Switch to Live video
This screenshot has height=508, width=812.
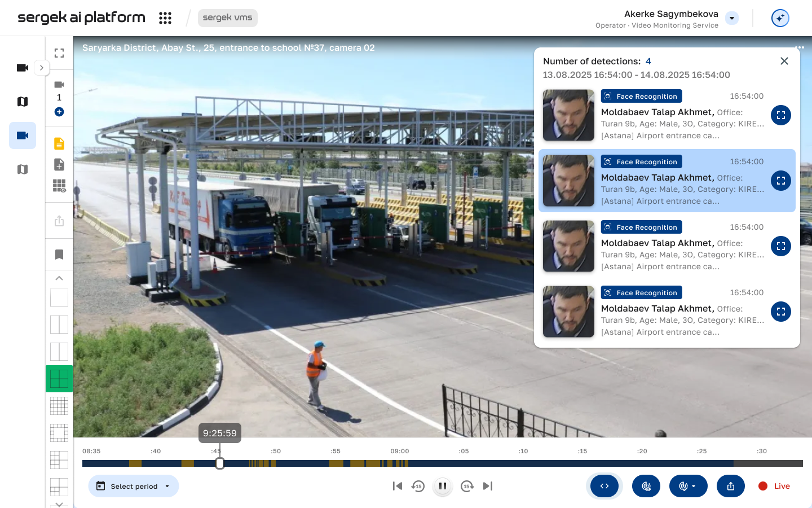(774, 486)
